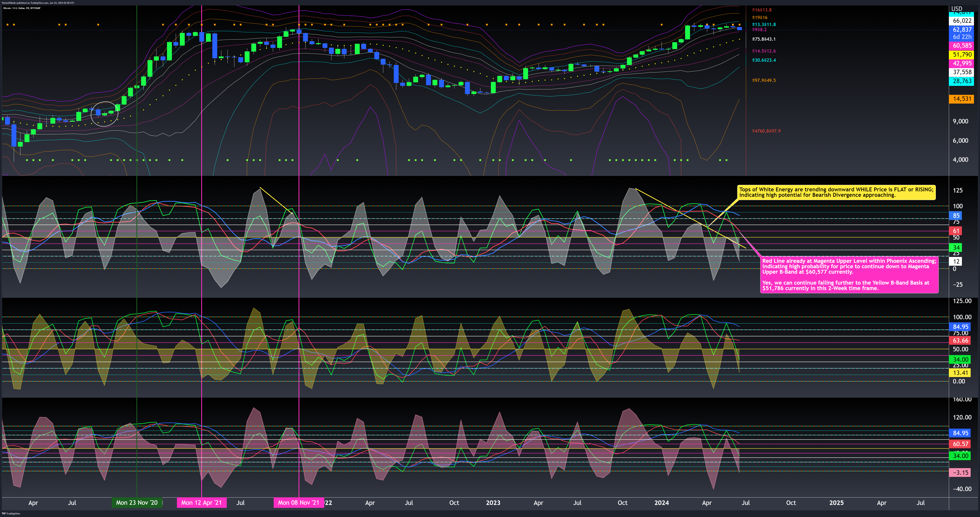Click the cyan ⇑13.3⇓11.8 band label
980x517 pixels.
[764, 25]
